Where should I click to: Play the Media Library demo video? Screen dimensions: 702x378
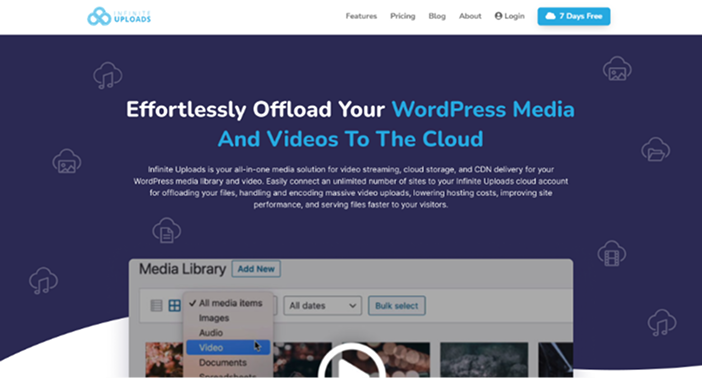click(351, 362)
